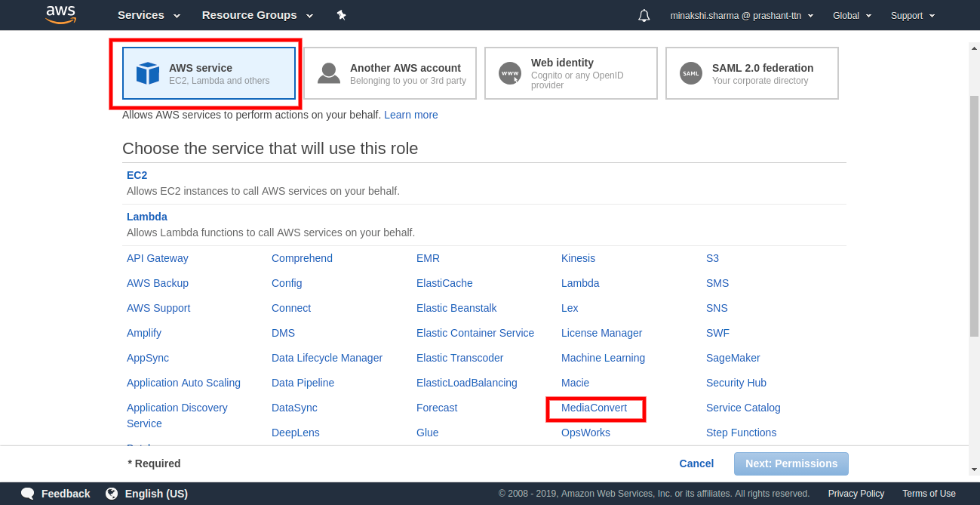
Task: Expand the Resource Groups menu
Action: coord(257,15)
